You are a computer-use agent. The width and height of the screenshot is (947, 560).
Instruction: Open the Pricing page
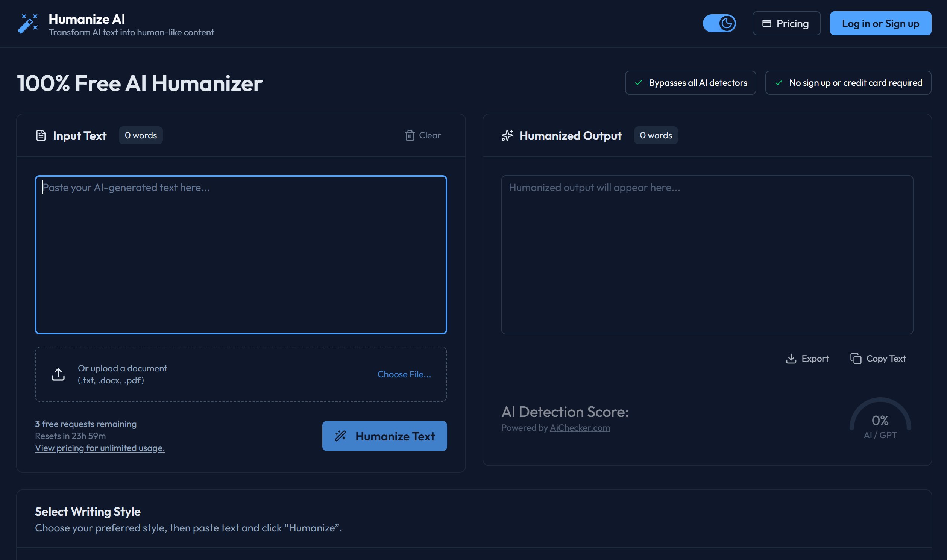[786, 23]
